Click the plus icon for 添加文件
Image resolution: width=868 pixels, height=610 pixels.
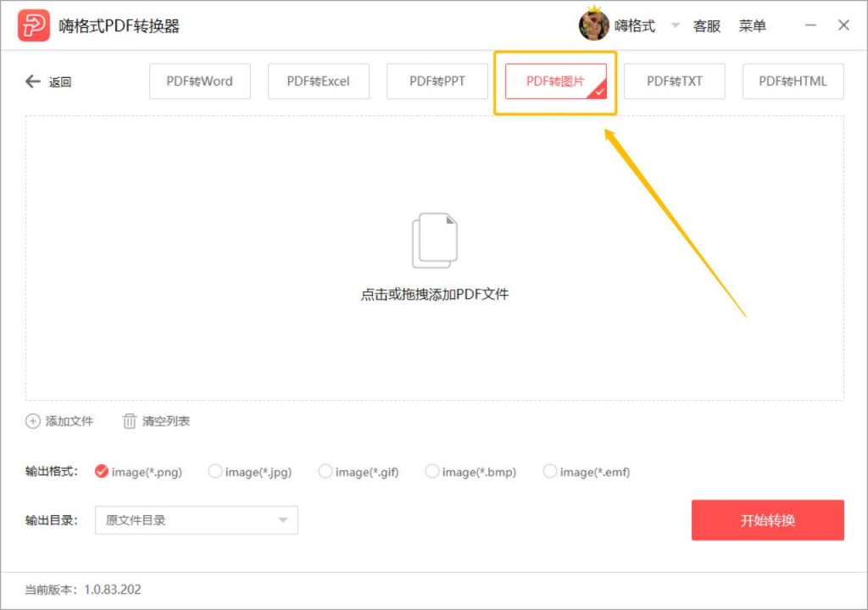click(x=33, y=421)
